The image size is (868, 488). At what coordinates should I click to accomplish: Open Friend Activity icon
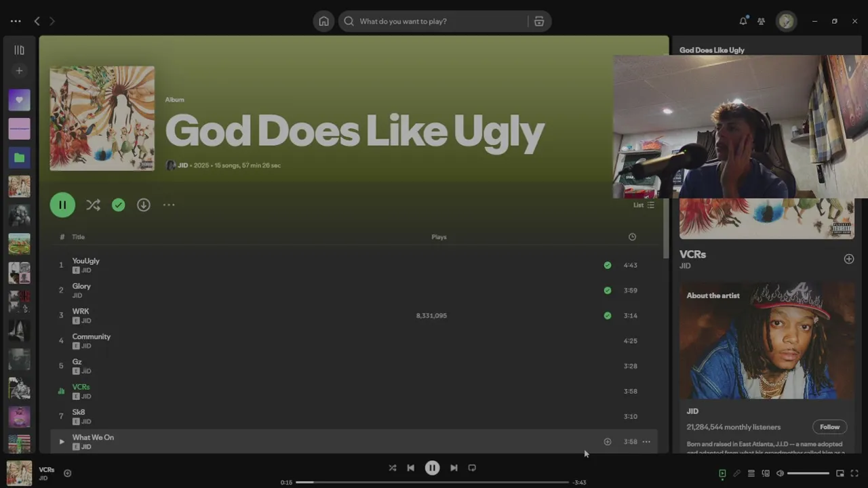762,21
